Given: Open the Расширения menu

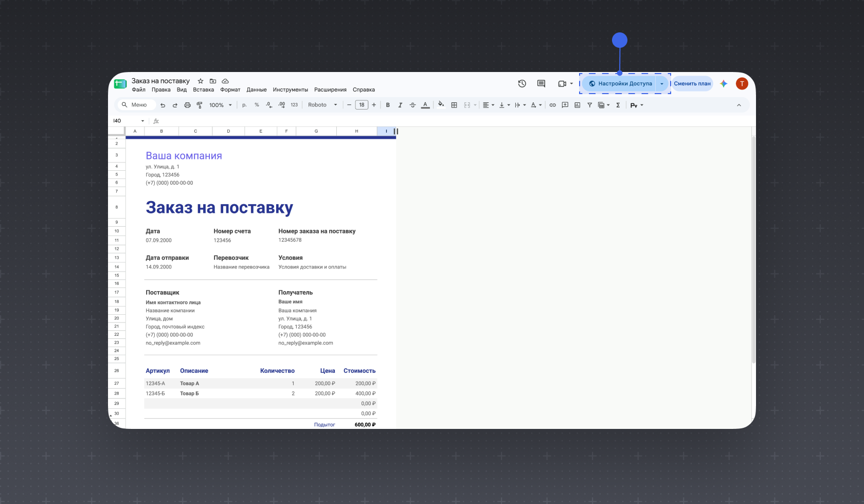Looking at the screenshot, I should 330,89.
